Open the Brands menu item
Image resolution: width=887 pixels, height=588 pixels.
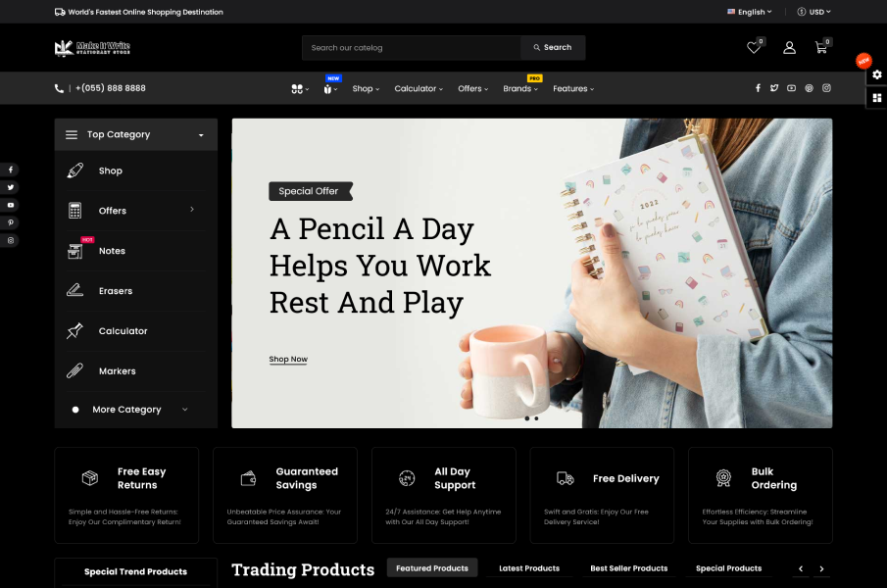(x=520, y=89)
